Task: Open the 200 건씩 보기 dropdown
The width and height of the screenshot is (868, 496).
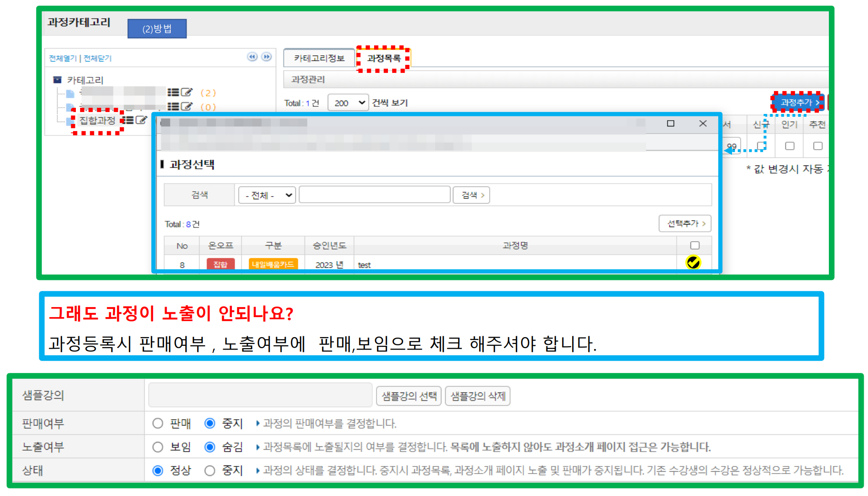Action: pyautogui.click(x=348, y=103)
